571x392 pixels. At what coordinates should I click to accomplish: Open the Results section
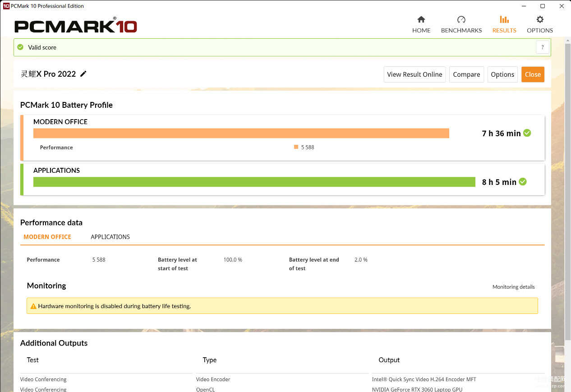point(504,25)
